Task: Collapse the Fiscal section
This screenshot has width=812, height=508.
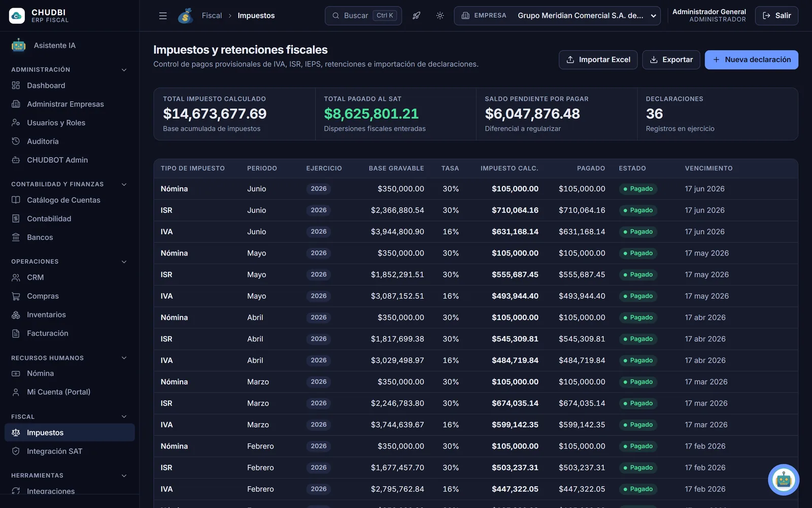Action: [x=124, y=417]
